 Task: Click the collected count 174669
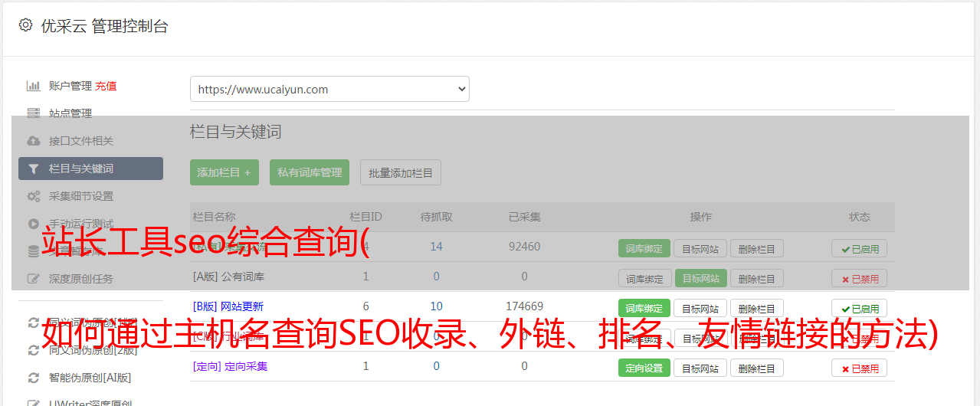tap(525, 306)
